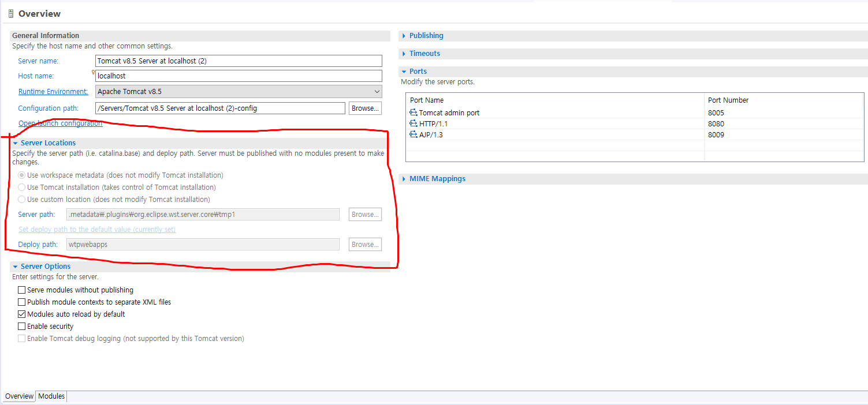Browse for the Configuration path
Screen dimensions: 868x405
[x=365, y=108]
